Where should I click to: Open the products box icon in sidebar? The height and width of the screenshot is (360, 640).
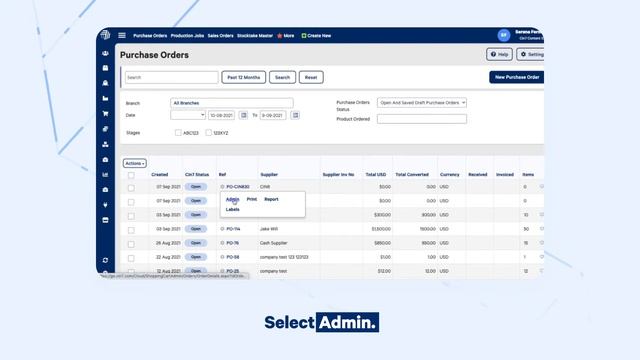105,68
